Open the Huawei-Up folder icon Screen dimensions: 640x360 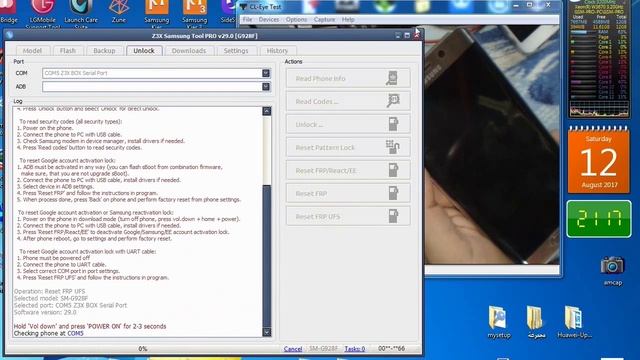574,322
